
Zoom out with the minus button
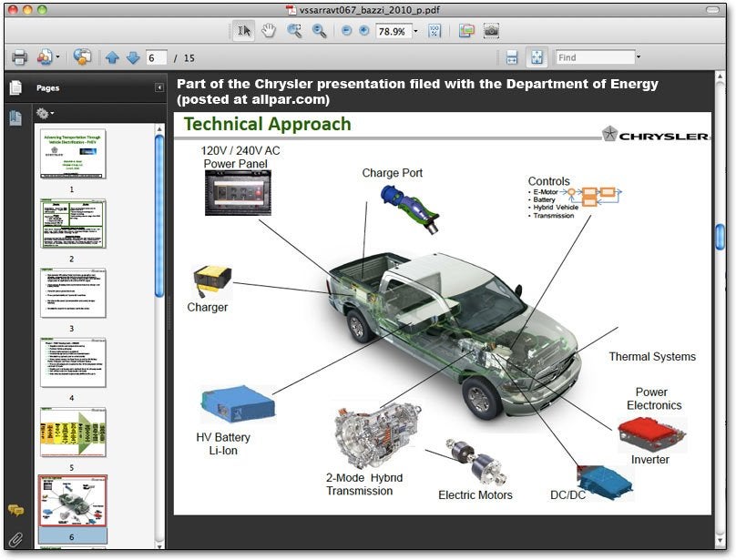(x=346, y=31)
